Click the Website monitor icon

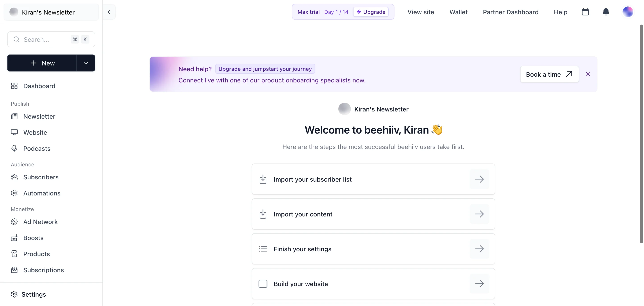pyautogui.click(x=14, y=132)
